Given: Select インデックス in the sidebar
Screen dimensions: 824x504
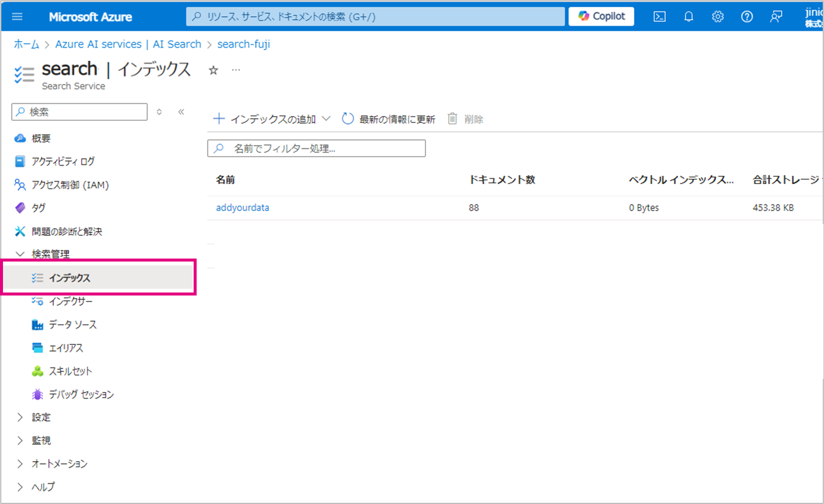Looking at the screenshot, I should click(99, 278).
